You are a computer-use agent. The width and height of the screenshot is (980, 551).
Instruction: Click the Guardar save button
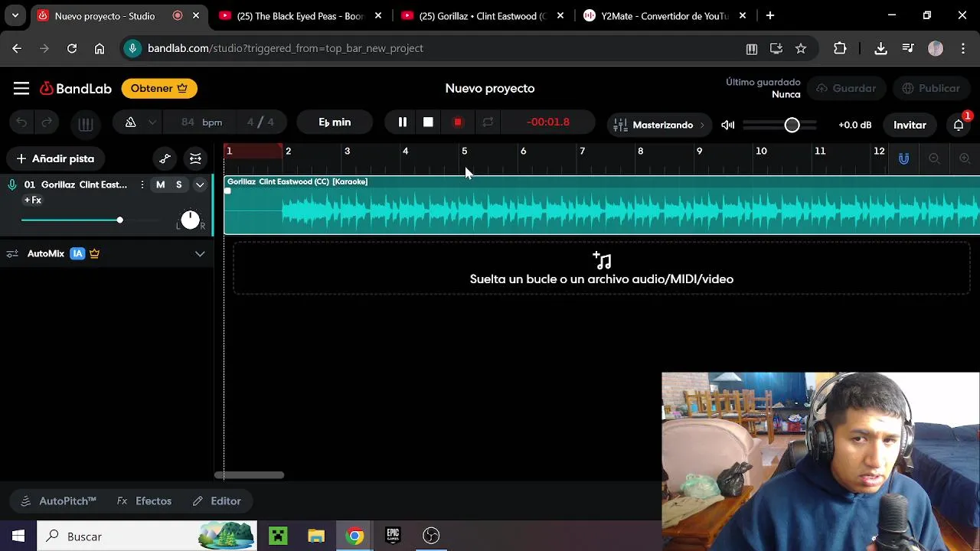coord(846,88)
